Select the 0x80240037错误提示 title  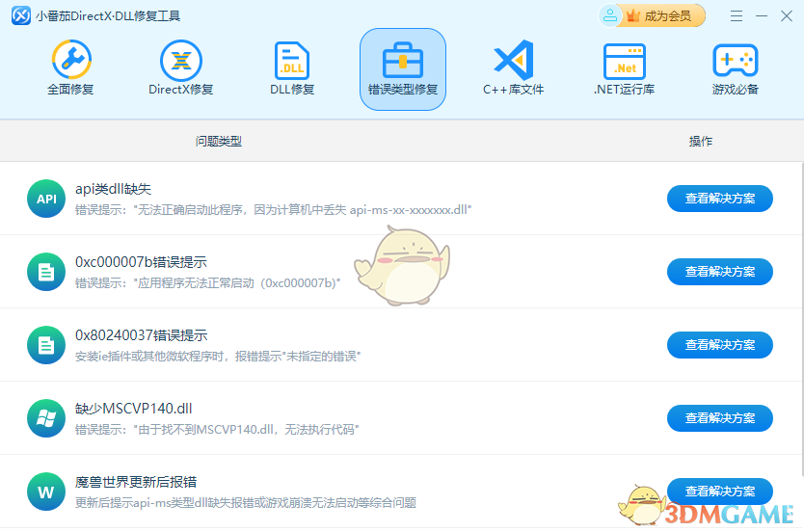click(141, 335)
